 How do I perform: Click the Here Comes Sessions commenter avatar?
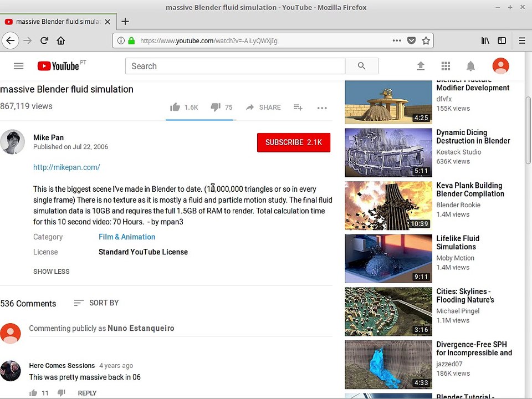point(10,371)
